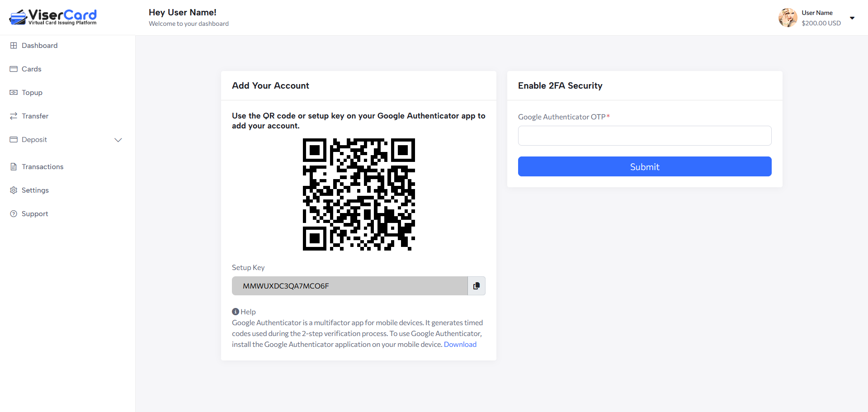Click the ViserCard logo
This screenshot has width=868, height=412.
[53, 17]
